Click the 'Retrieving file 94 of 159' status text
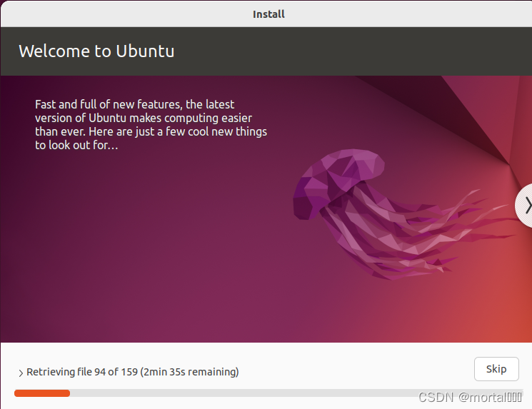532x409 pixels. (133, 372)
